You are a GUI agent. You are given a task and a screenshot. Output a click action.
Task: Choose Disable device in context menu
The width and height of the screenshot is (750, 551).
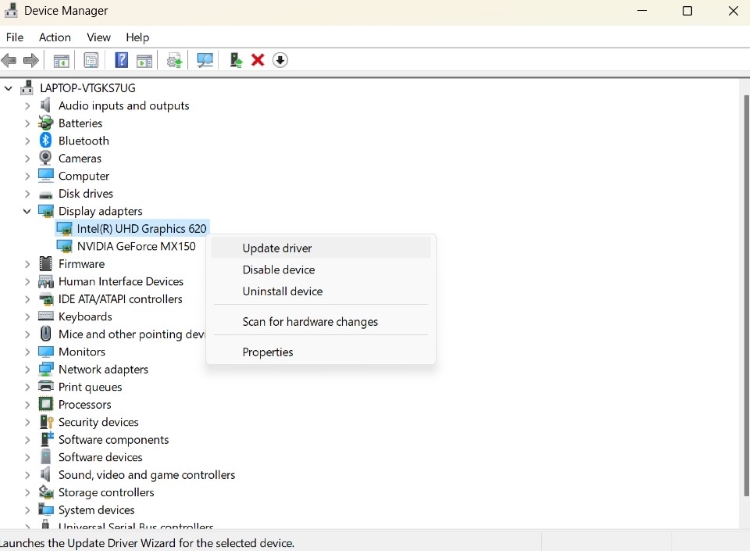[x=278, y=270]
